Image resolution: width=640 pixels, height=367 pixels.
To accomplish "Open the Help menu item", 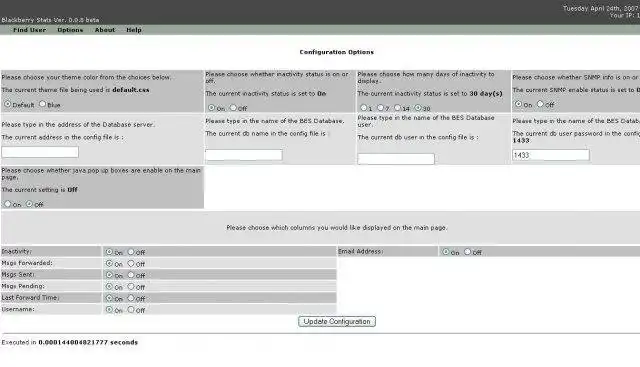I will [133, 30].
